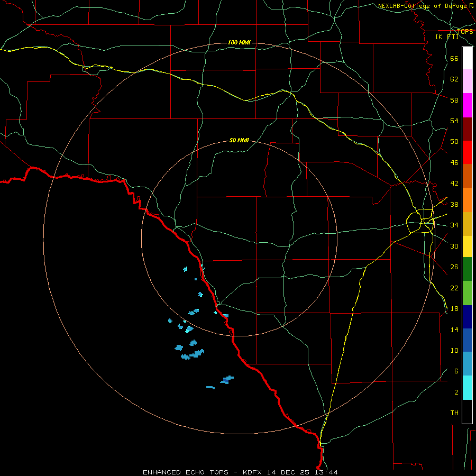The image size is (476, 476).
Task: Click the legend value 10
Action: pyautogui.click(x=454, y=350)
